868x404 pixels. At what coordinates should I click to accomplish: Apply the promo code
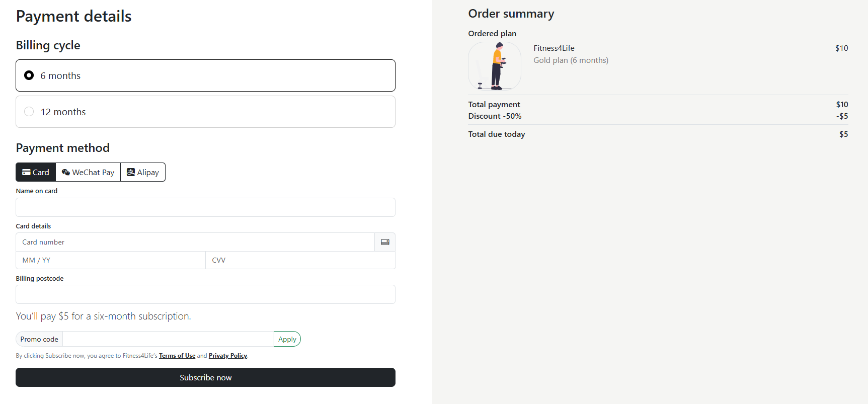pos(287,339)
